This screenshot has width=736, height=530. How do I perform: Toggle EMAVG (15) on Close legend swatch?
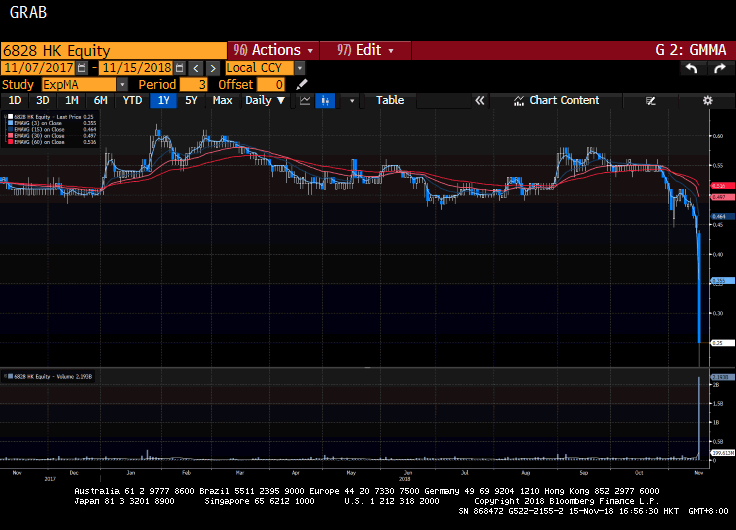click(10, 129)
